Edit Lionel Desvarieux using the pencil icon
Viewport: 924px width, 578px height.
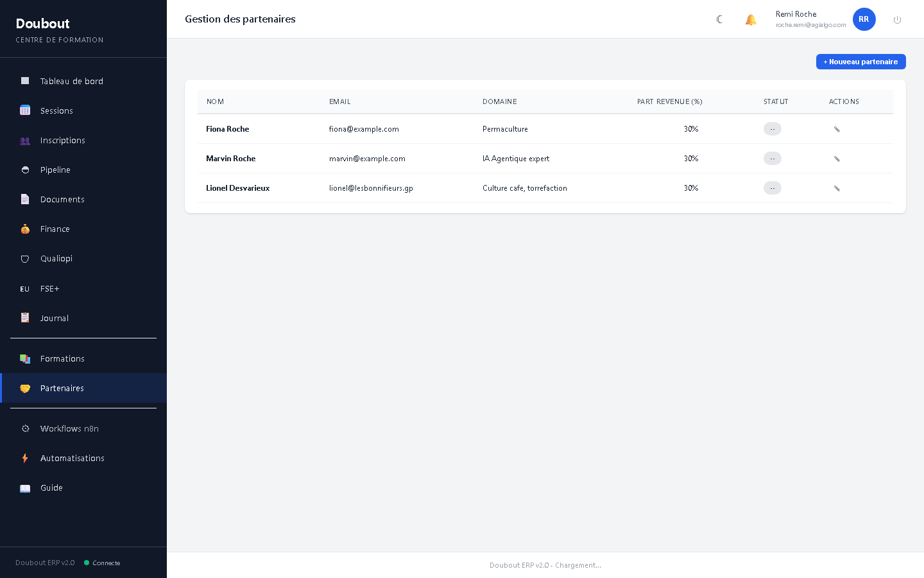tap(837, 188)
